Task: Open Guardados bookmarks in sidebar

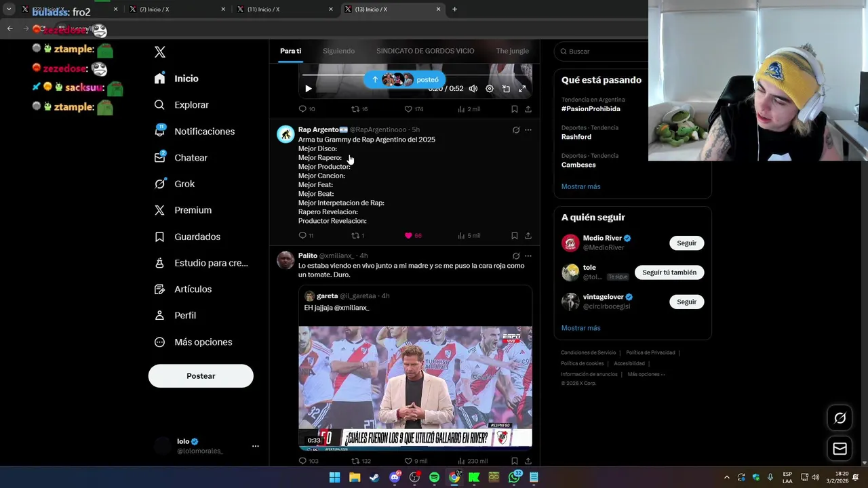Action: [x=186, y=237]
